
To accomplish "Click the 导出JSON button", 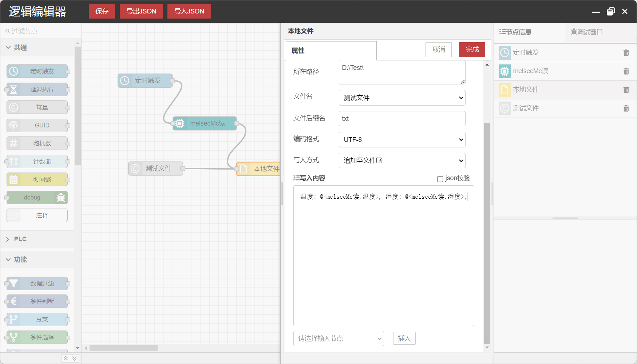I will click(141, 11).
